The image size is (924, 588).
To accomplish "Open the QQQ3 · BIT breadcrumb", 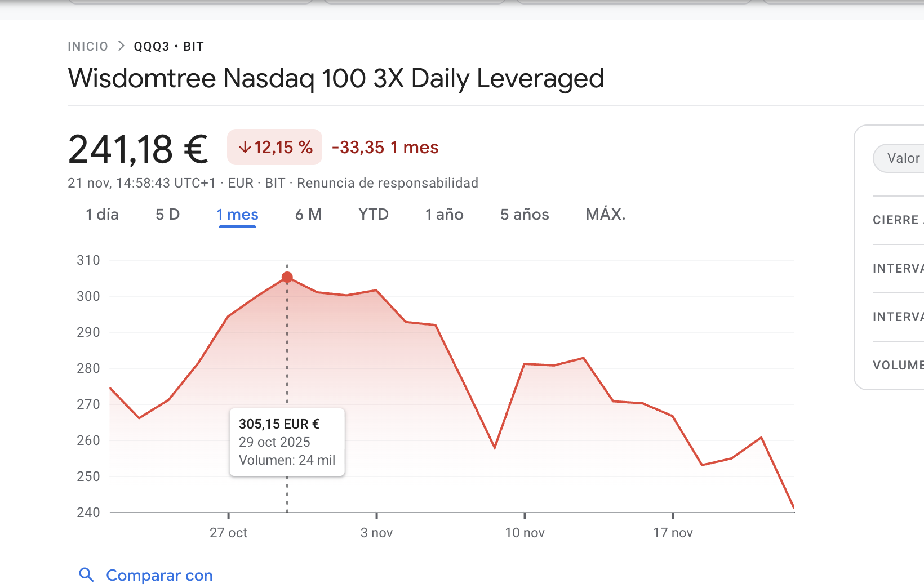I will pos(168,46).
